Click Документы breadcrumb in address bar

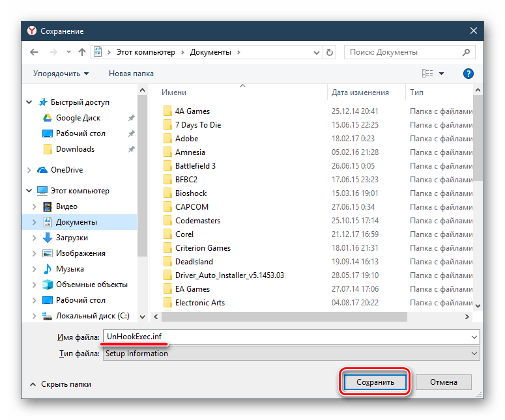[x=210, y=52]
